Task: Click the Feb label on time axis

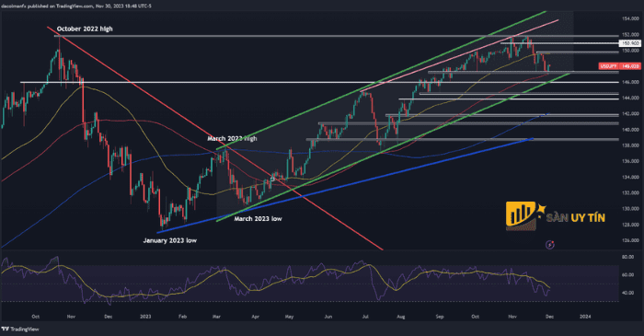Action: [183, 317]
